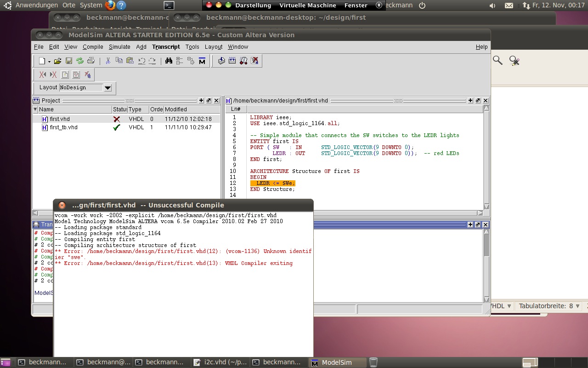Screen dimensions: 588x368
Task: Open the Transcript menu
Action: pyautogui.click(x=166, y=47)
